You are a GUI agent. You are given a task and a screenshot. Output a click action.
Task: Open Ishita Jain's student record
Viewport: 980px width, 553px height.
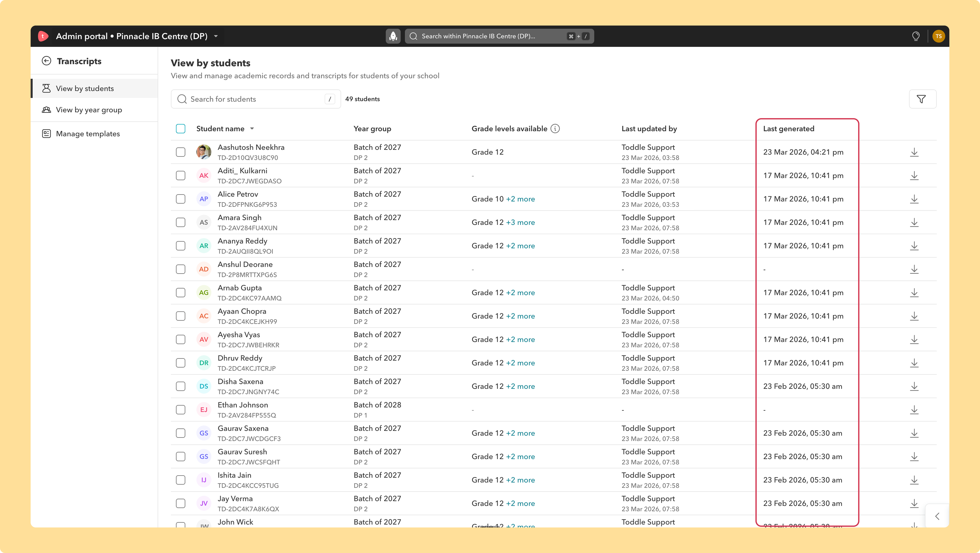[x=234, y=475]
